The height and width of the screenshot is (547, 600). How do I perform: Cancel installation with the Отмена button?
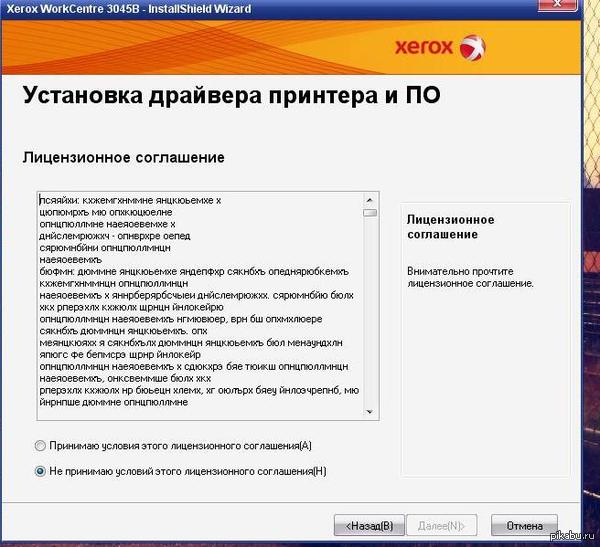[524, 525]
